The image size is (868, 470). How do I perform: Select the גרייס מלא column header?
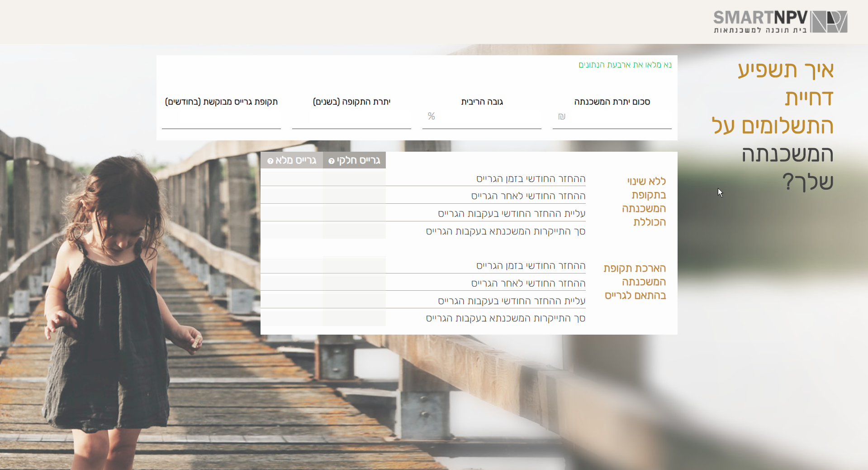click(x=292, y=160)
